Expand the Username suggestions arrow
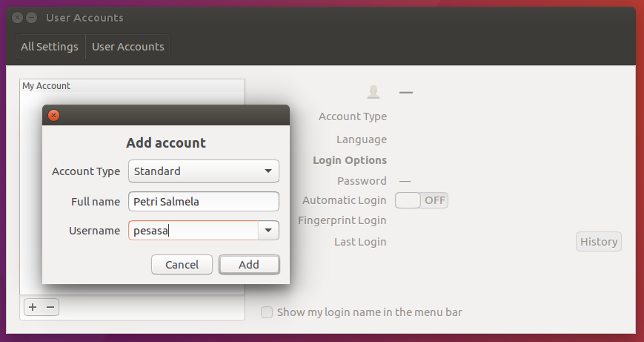Screen dimensions: 644x342 point(268,231)
